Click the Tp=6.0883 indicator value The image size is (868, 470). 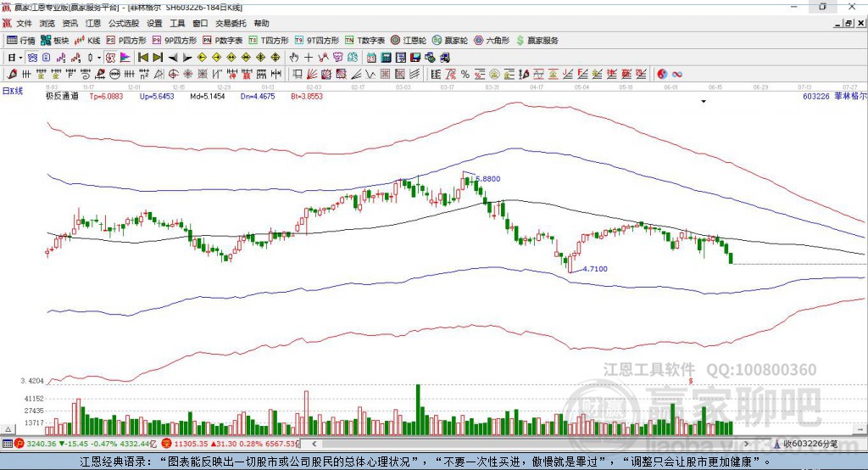pyautogui.click(x=106, y=96)
